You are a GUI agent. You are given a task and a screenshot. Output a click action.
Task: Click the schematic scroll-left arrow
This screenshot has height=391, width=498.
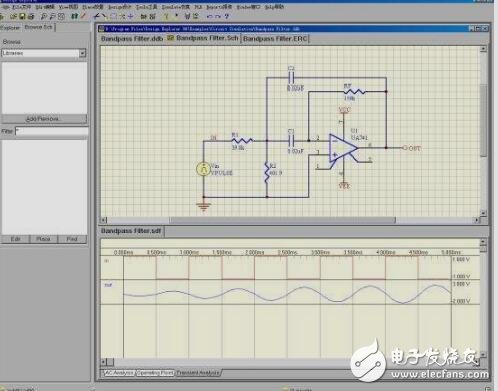(x=104, y=220)
